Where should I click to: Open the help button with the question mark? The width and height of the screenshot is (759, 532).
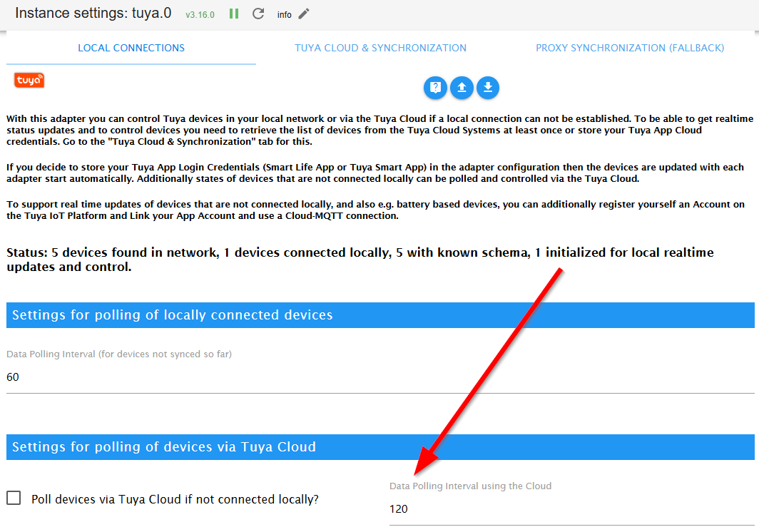[435, 88]
